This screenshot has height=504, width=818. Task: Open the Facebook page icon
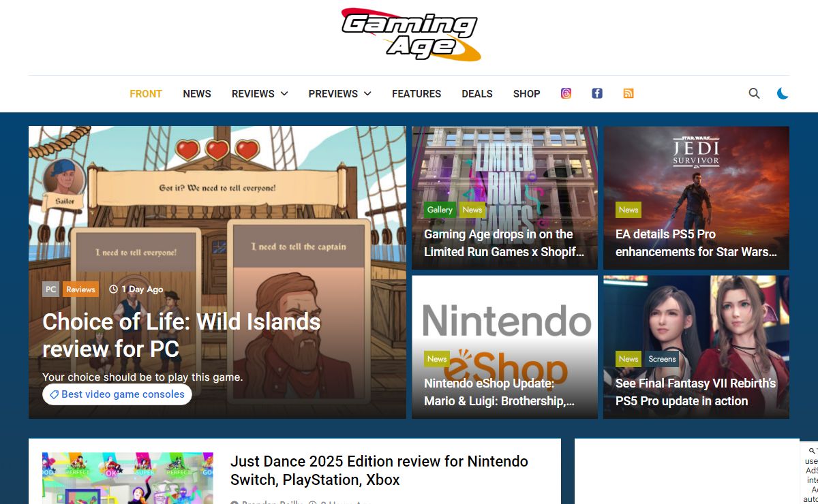point(597,93)
